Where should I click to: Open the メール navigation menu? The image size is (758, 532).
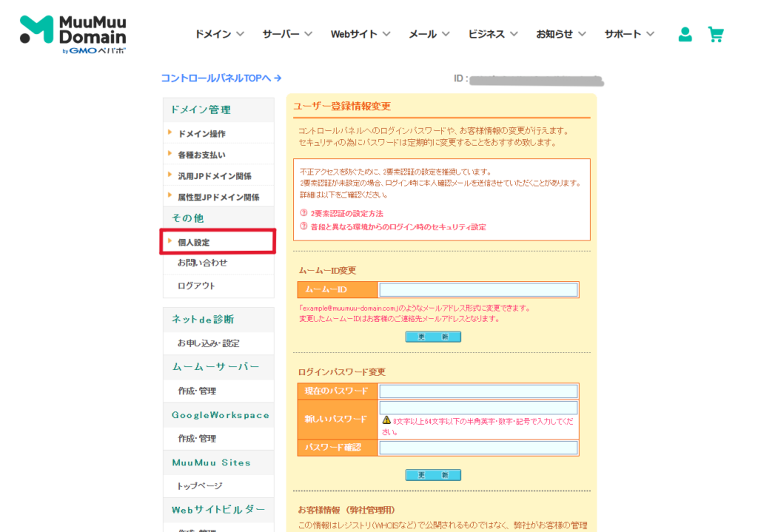tap(429, 34)
